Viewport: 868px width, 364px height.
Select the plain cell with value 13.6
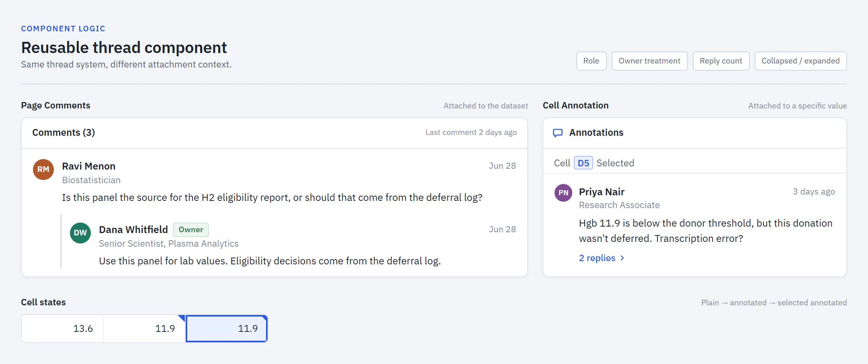click(62, 329)
